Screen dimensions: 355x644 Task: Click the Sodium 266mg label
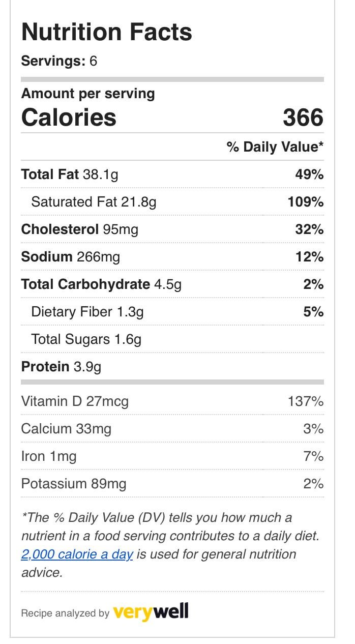click(71, 257)
